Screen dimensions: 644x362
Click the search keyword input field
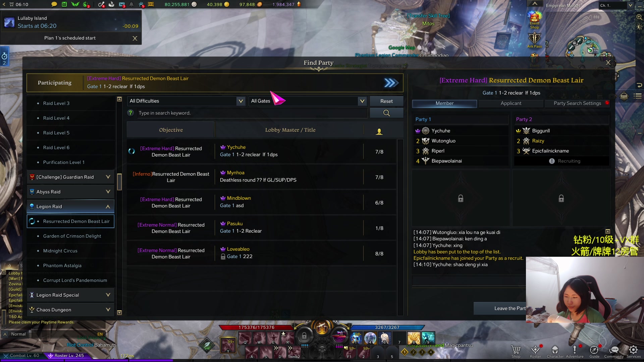pyautogui.click(x=252, y=113)
